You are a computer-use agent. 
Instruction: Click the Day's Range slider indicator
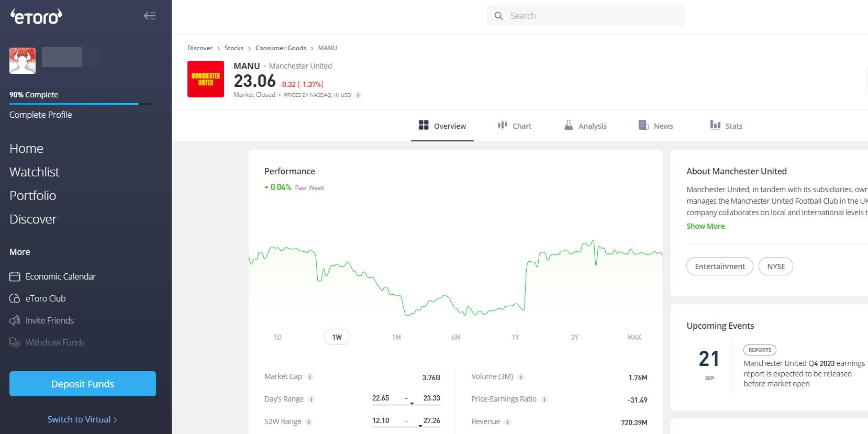[412, 404]
